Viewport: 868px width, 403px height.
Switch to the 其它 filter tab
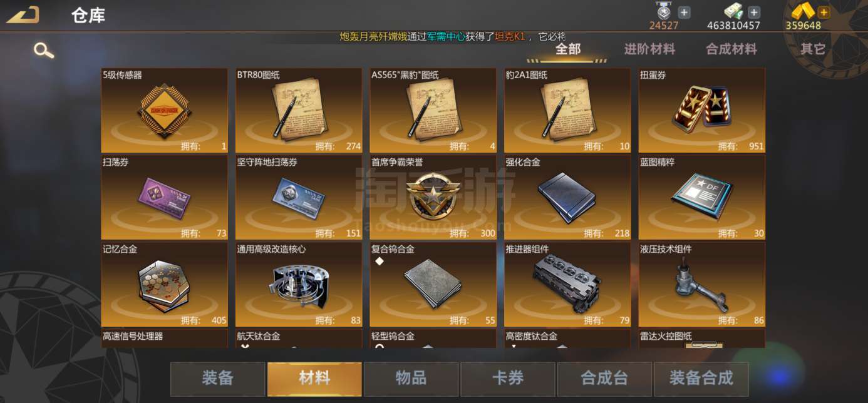point(813,49)
